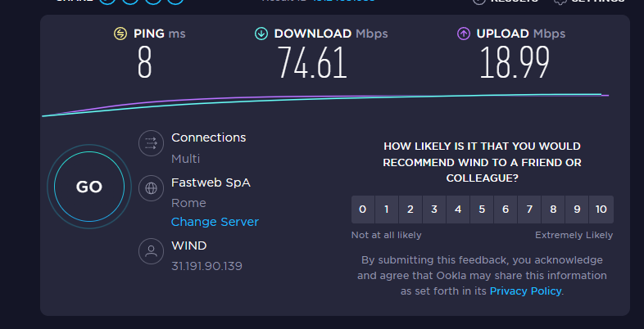
Task: Click the 18.99 upload speed result
Action: coord(513,64)
